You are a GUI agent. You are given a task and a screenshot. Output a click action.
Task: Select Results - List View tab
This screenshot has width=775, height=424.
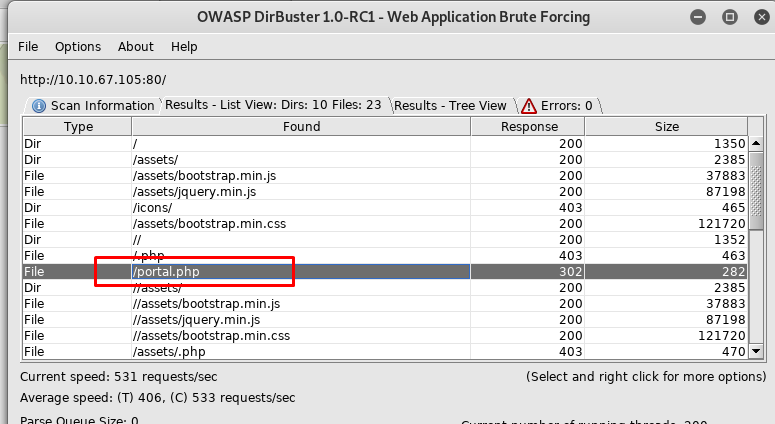tap(273, 105)
